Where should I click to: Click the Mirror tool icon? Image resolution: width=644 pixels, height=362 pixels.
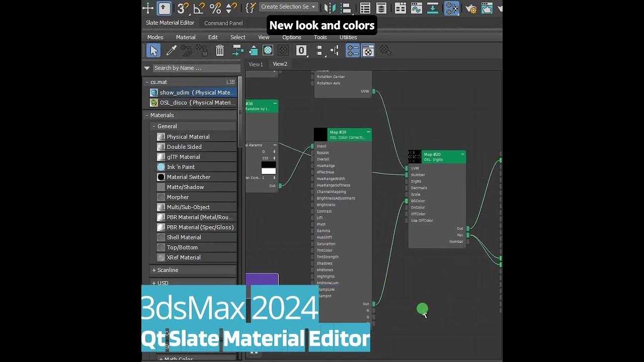point(330,8)
